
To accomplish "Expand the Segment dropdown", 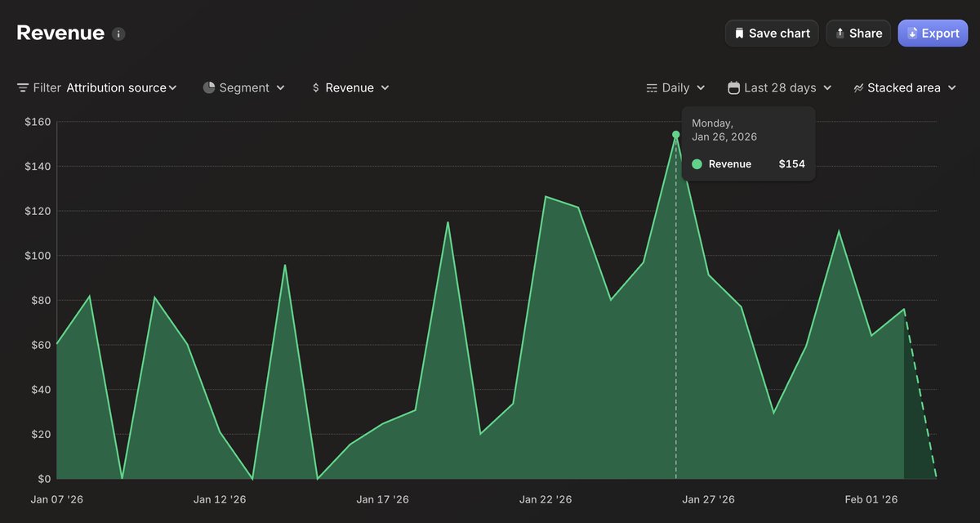I will (244, 87).
